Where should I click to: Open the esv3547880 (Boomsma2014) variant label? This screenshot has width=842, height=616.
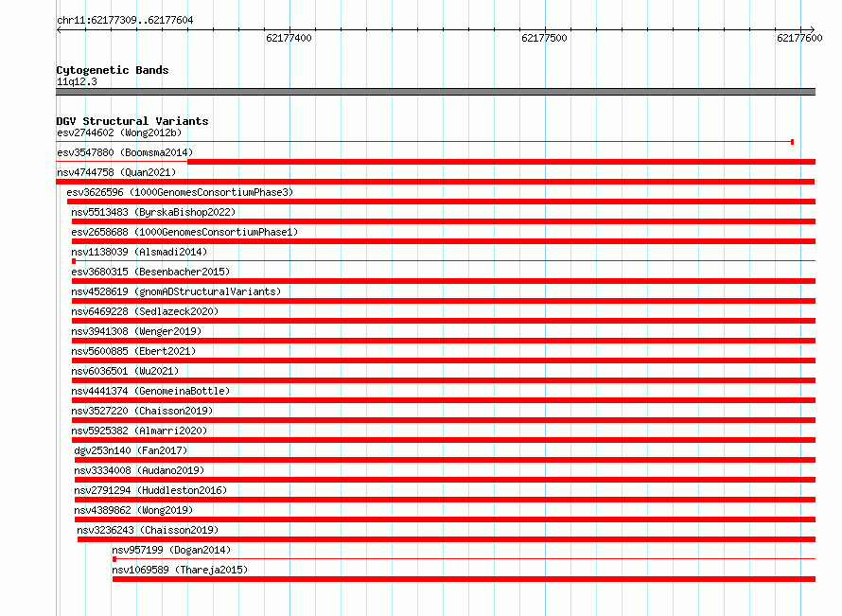coord(125,152)
